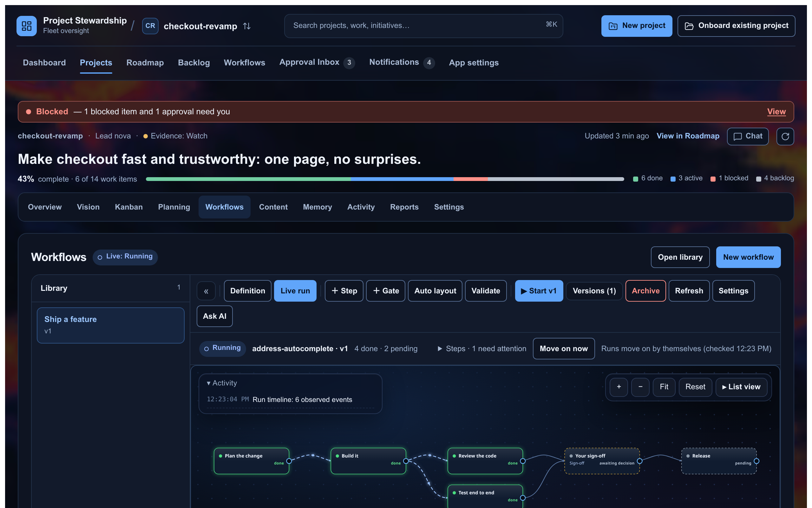Screen dimensions: 812x508
Task: Click the View link in Blocked banner
Action: [x=776, y=111]
